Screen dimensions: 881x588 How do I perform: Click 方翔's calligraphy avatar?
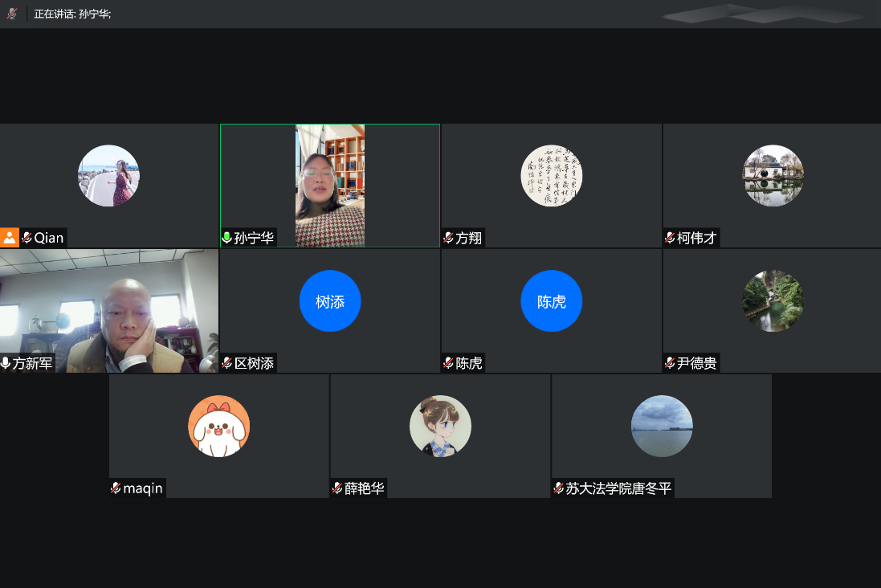click(x=552, y=176)
